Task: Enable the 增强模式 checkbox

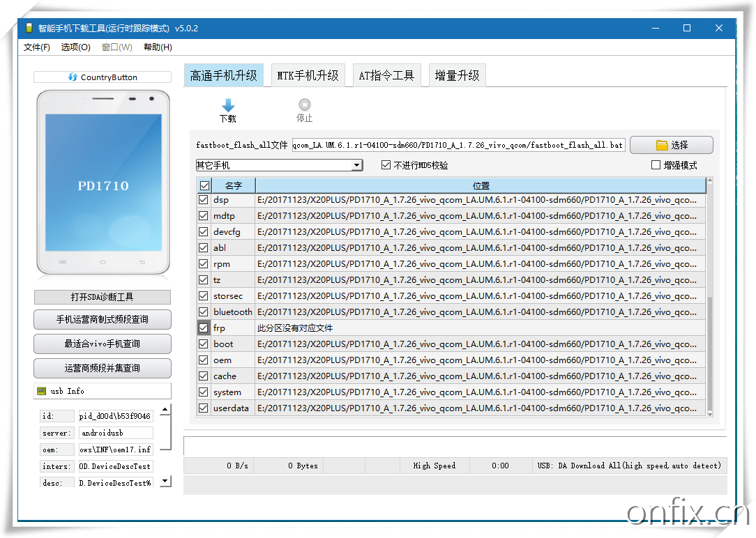Action: coord(656,164)
